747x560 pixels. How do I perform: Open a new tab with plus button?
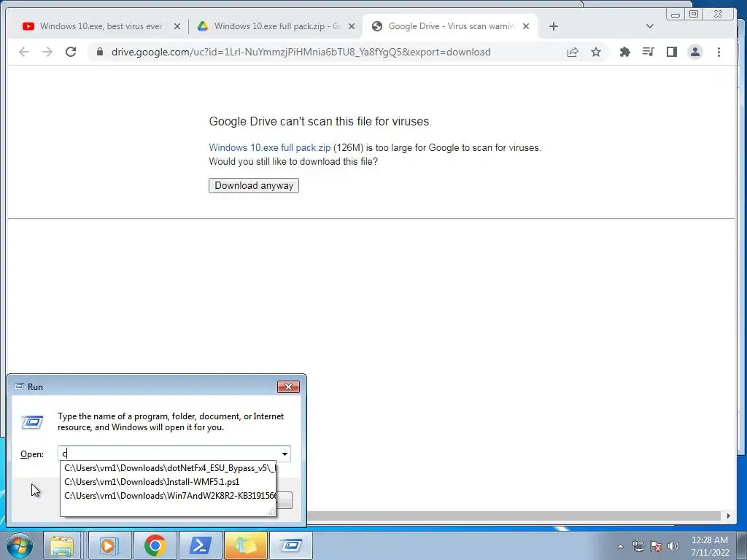(x=553, y=26)
